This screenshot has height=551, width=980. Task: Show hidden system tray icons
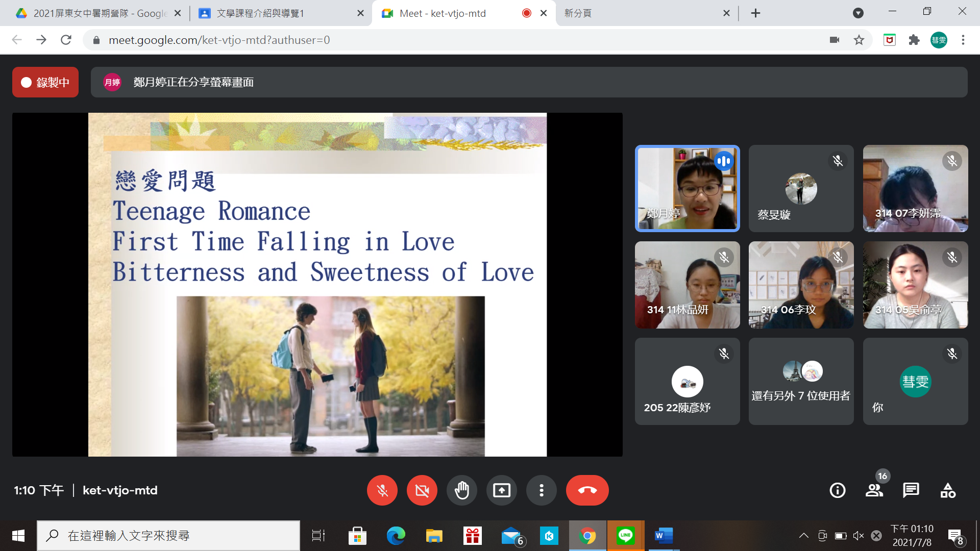coord(803,536)
